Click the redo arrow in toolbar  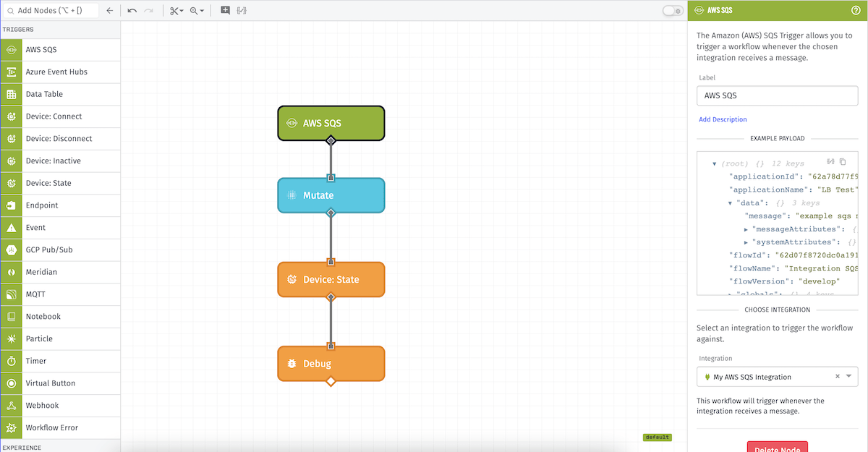coord(148,11)
